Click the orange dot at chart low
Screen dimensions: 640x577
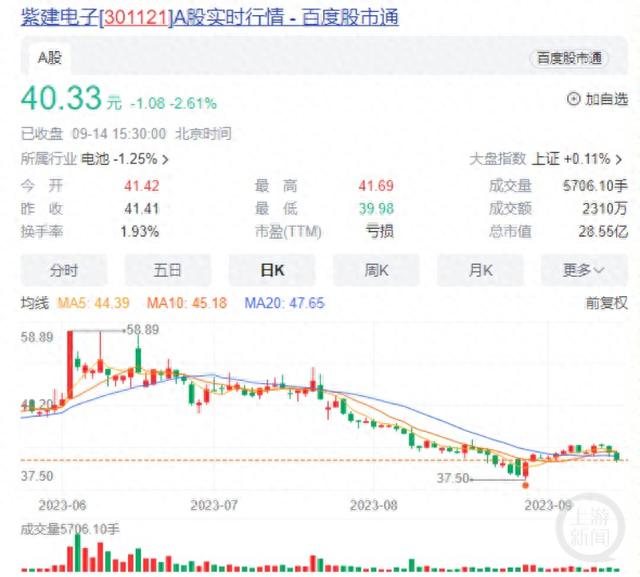(525, 485)
